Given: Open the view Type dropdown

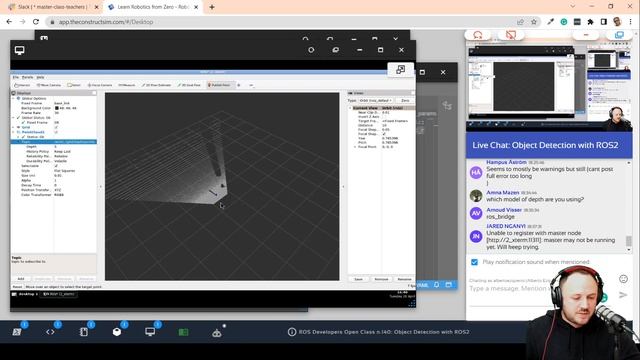Looking at the screenshot, I should point(376,100).
